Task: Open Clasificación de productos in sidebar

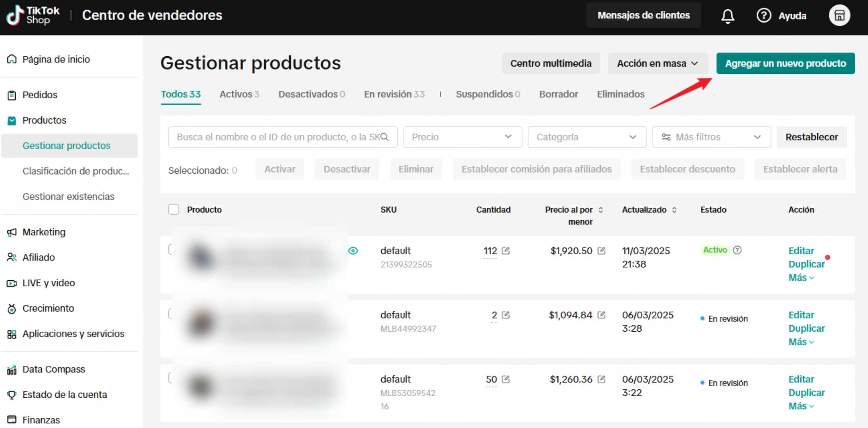Action: click(x=76, y=171)
